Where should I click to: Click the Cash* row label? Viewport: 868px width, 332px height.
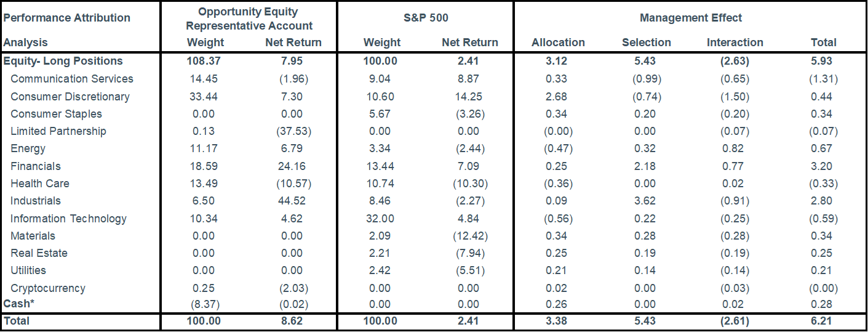[x=18, y=304]
